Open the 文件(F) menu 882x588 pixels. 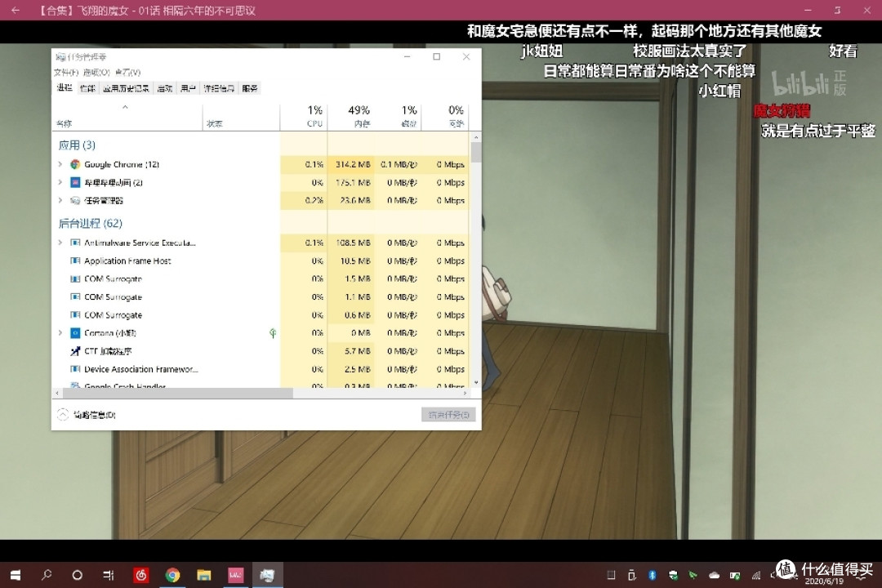[x=66, y=72]
